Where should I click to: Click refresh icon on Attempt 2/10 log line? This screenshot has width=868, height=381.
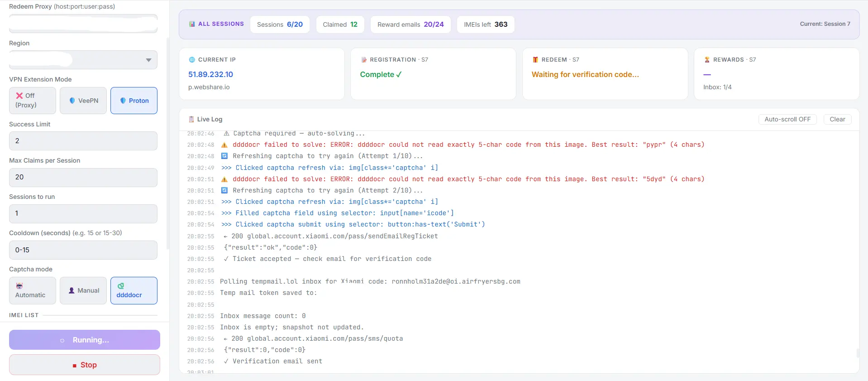(x=224, y=191)
